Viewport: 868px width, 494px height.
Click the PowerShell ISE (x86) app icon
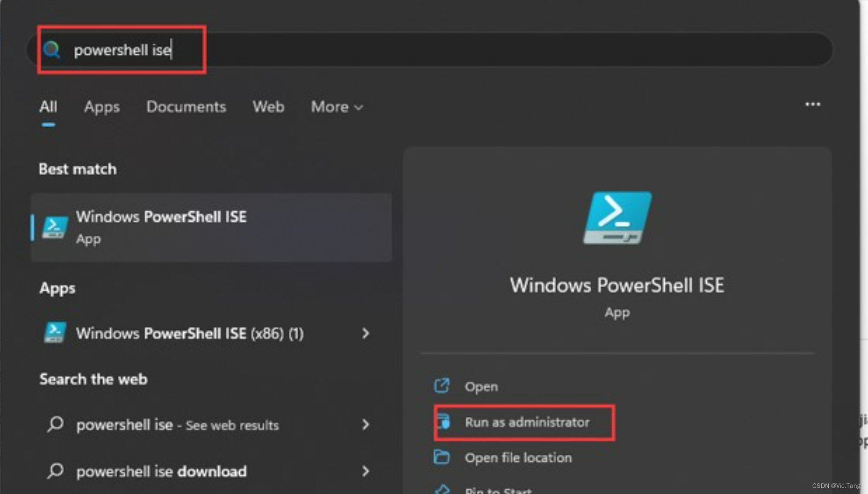point(55,333)
